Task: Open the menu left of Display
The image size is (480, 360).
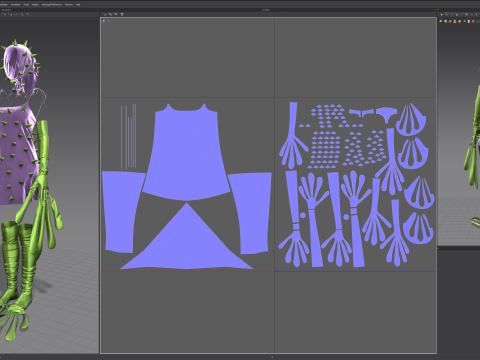Action: pyautogui.click(x=26, y=4)
